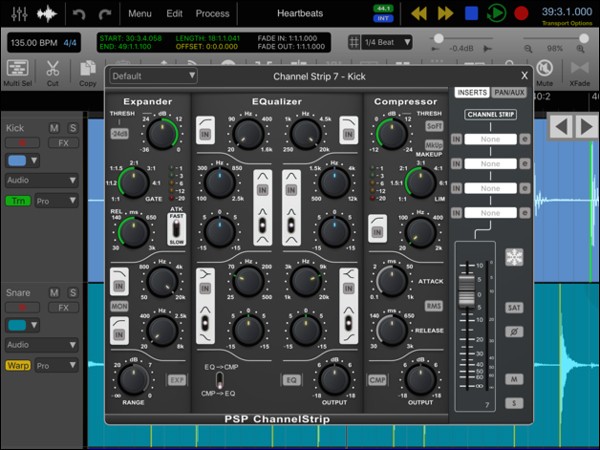Toggle the Compressor SoFT knee button
600x450 pixels.
434,127
